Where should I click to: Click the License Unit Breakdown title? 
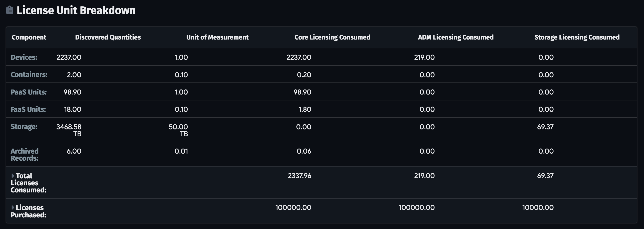76,10
